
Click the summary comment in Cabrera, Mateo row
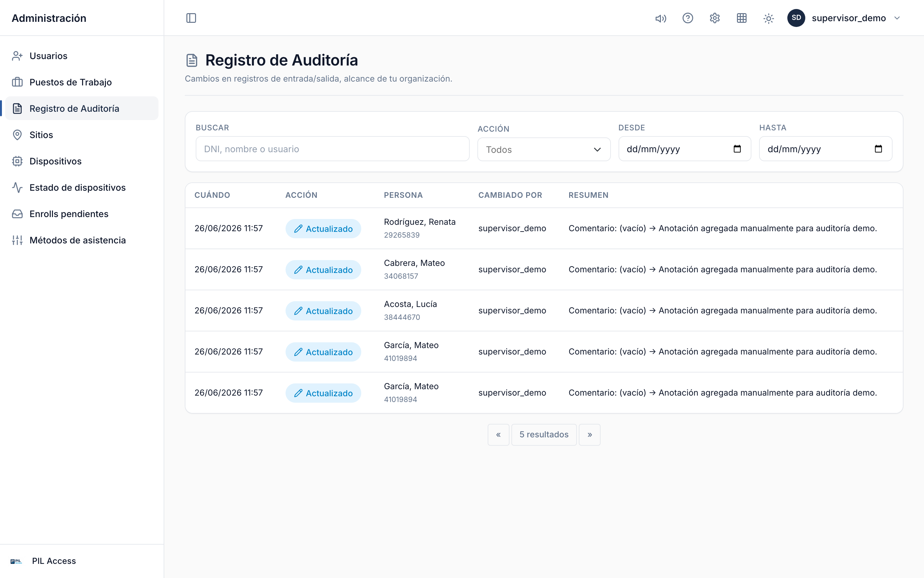[x=723, y=269]
